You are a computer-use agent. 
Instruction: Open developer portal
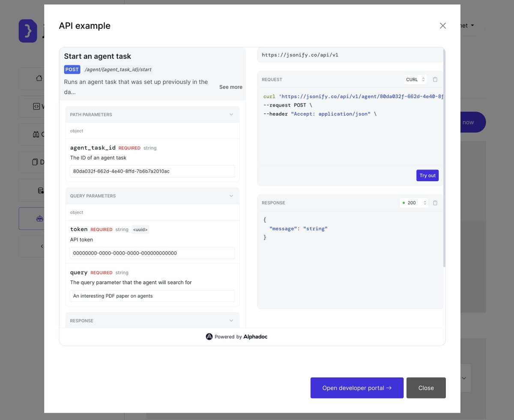tap(357, 388)
